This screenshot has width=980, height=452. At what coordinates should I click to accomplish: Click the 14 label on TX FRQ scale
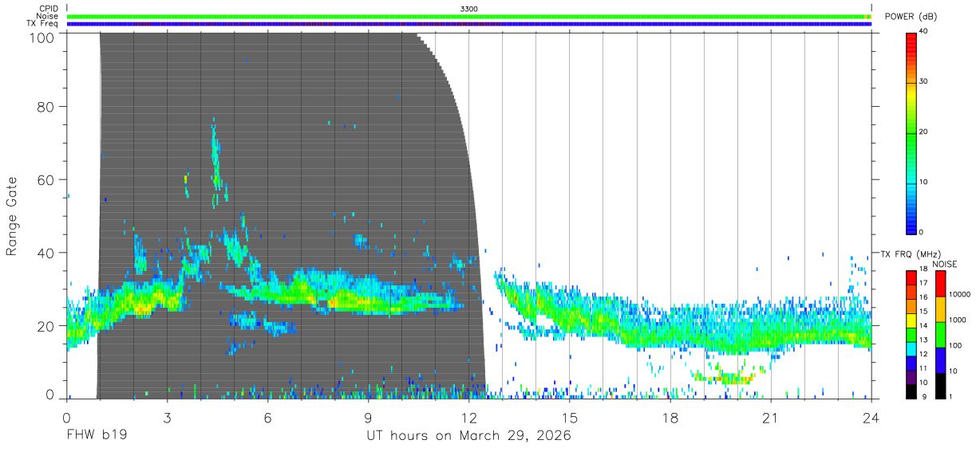click(923, 326)
